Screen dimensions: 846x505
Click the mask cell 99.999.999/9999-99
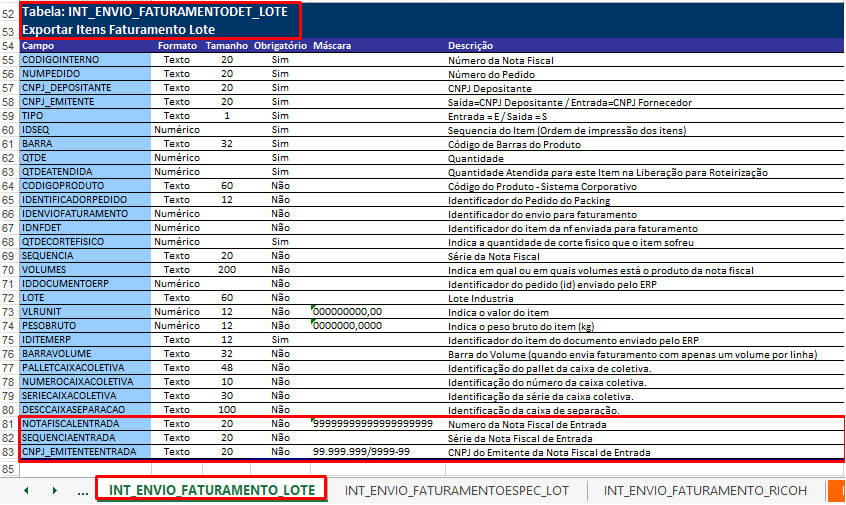378,453
